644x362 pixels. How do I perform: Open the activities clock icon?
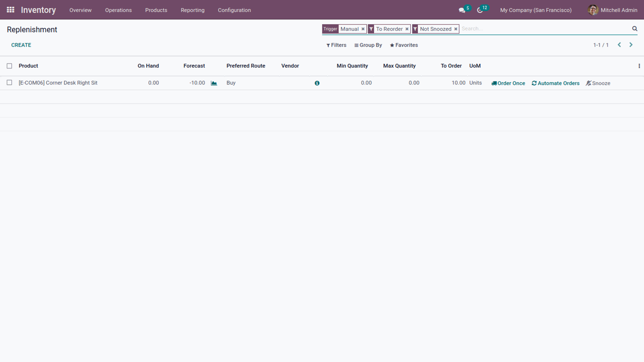pos(480,10)
